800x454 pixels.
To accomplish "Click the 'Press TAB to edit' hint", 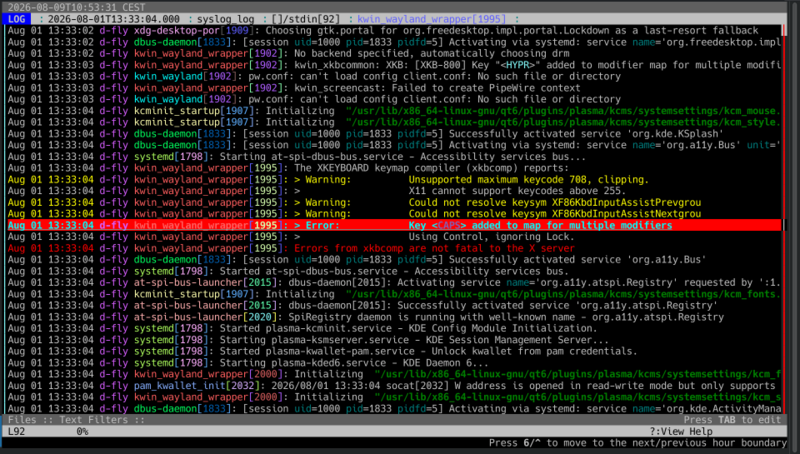I will [732, 419].
